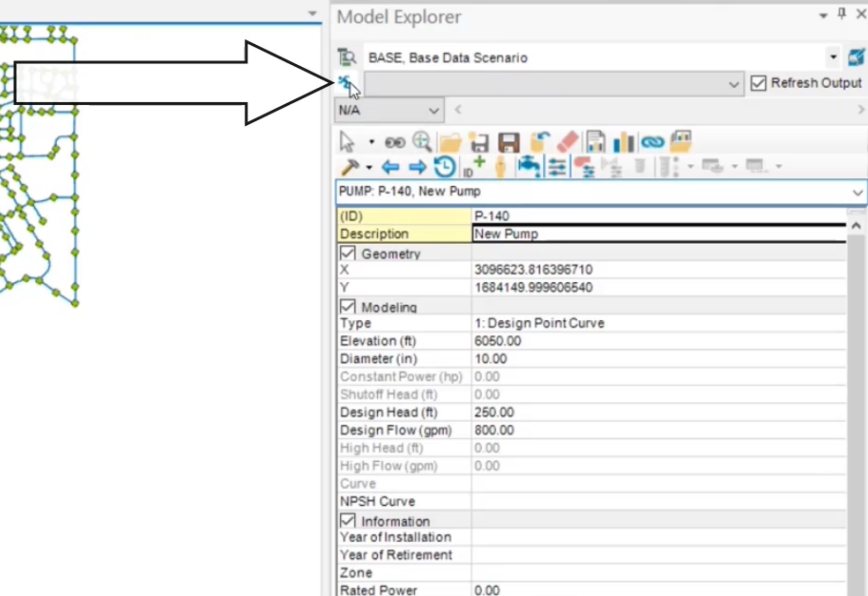
Task: Click the orange person figure icon
Action: (x=501, y=167)
